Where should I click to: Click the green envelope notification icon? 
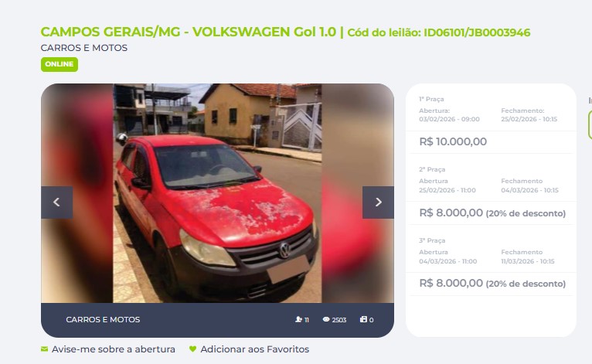[45, 349]
